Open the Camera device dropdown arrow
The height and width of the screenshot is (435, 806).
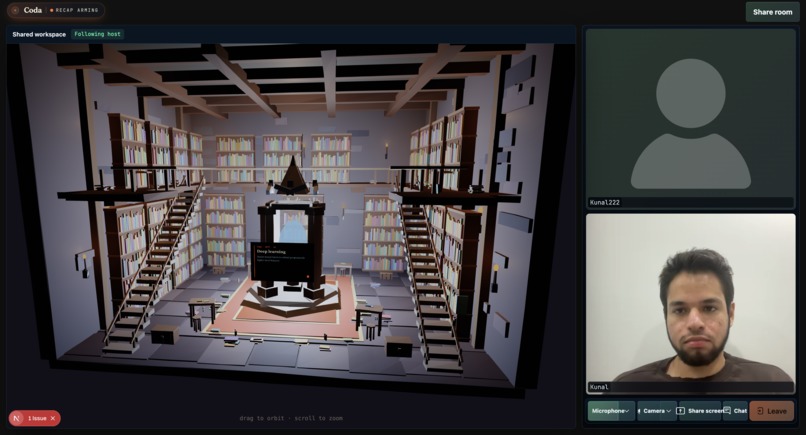[669, 411]
